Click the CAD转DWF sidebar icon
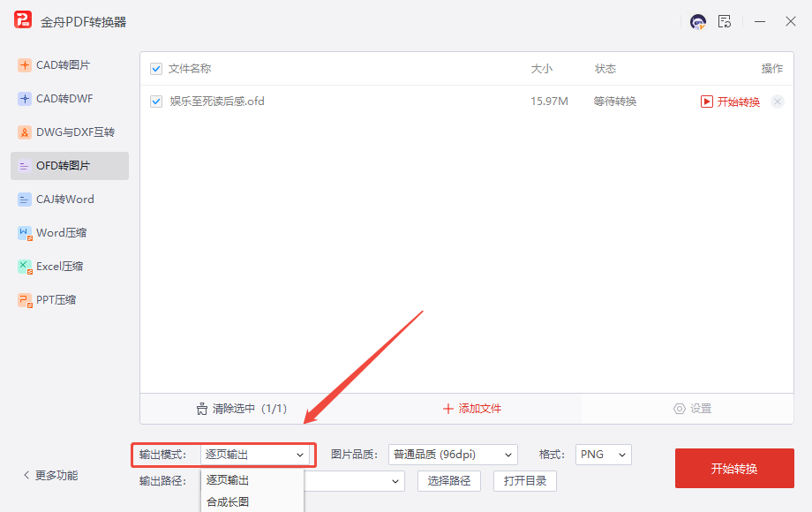Screen dimensions: 812x512 click(x=25, y=99)
